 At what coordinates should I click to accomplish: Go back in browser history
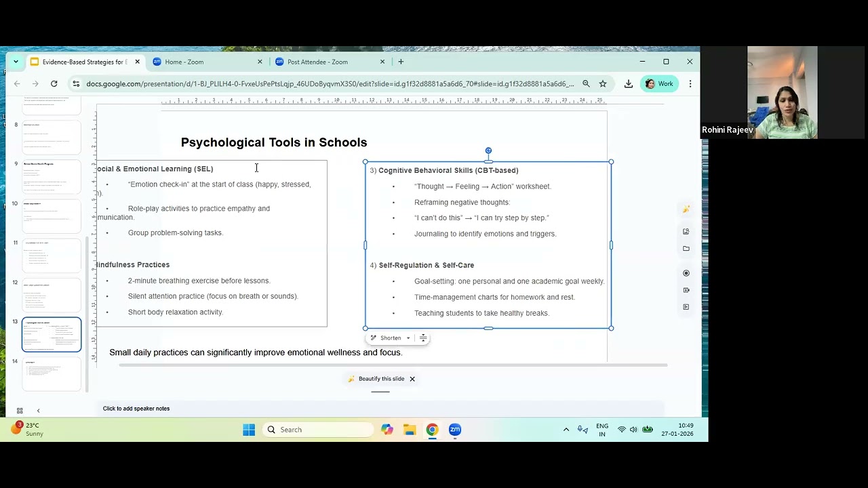(17, 84)
